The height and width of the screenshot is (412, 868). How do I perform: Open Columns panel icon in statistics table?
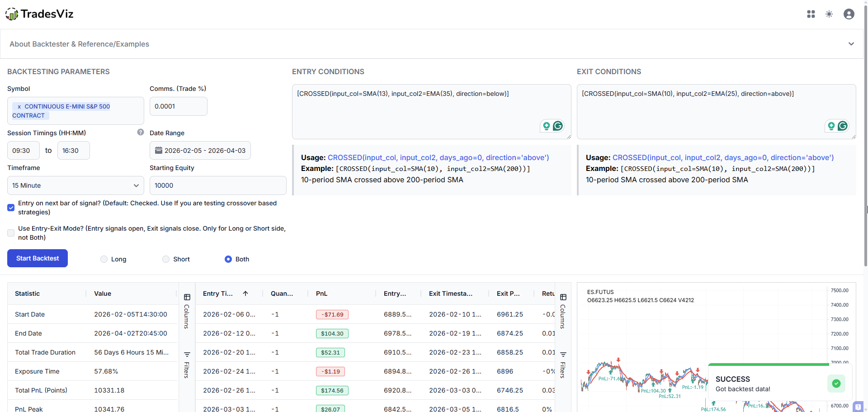[187, 297]
